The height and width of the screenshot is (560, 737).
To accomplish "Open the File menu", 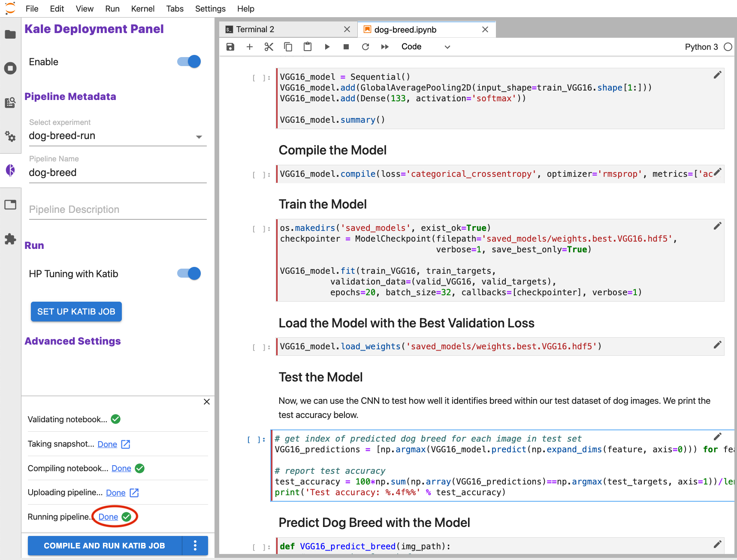I will [x=32, y=9].
